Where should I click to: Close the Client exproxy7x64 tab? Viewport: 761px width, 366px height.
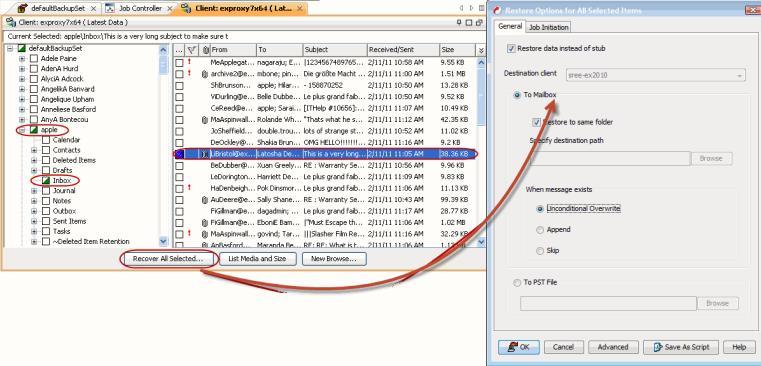tap(300, 9)
